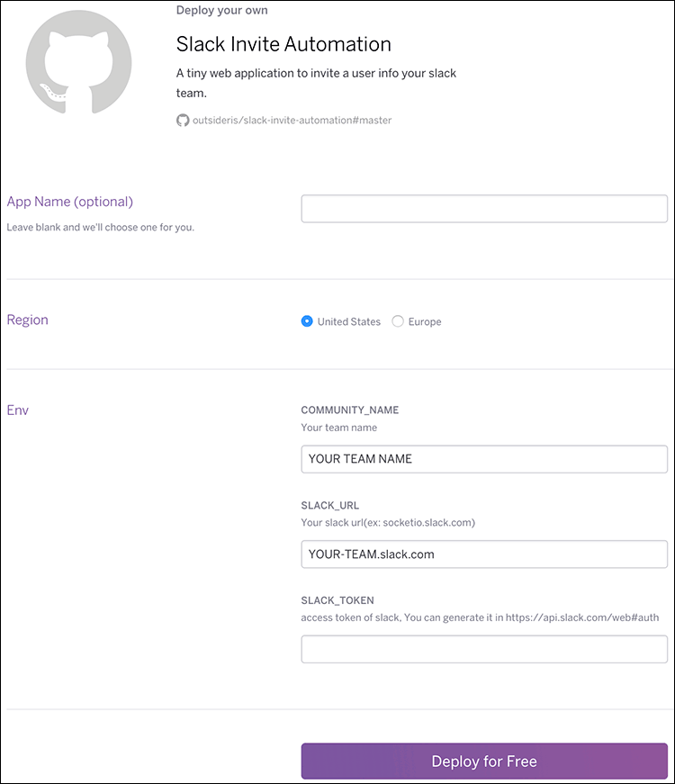This screenshot has width=675, height=784.
Task: Click the Deploy for Free button
Action: tap(484, 761)
